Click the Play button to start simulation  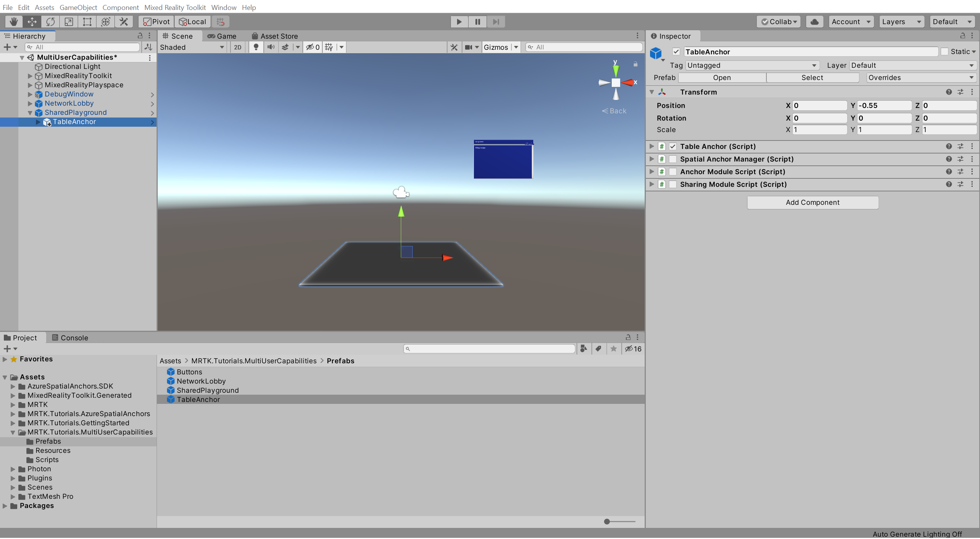tap(459, 21)
